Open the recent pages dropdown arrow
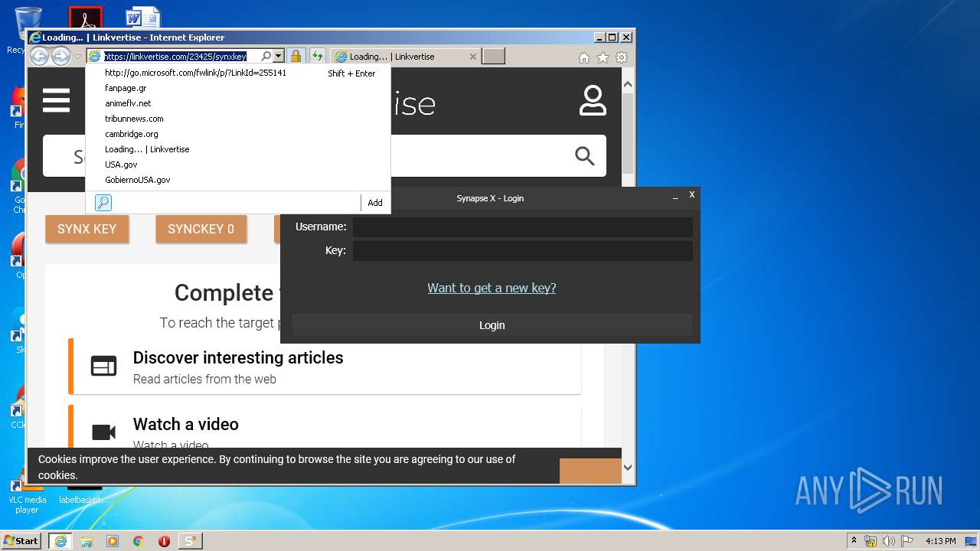The height and width of the screenshot is (551, 980). pos(77,57)
